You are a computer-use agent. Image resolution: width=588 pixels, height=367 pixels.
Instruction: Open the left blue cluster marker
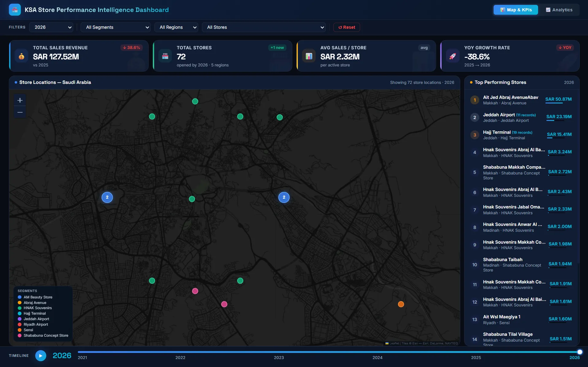(107, 197)
